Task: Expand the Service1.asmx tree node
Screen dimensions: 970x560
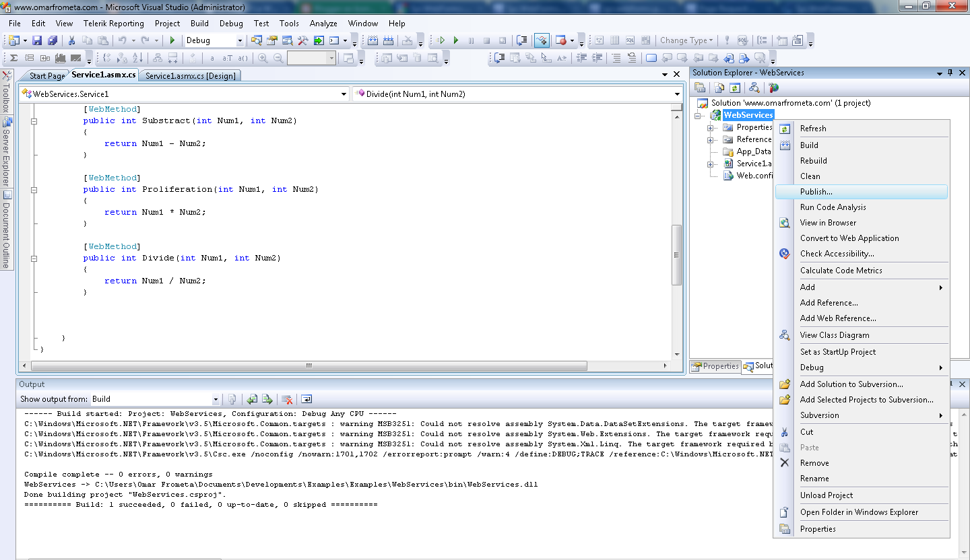Action: 710,164
